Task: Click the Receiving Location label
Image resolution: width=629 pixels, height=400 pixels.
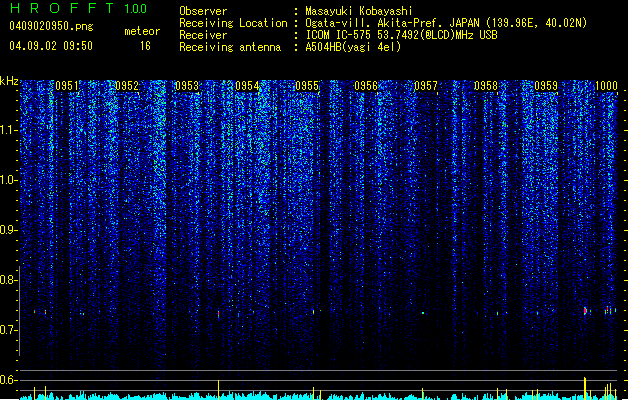Action: coord(233,23)
